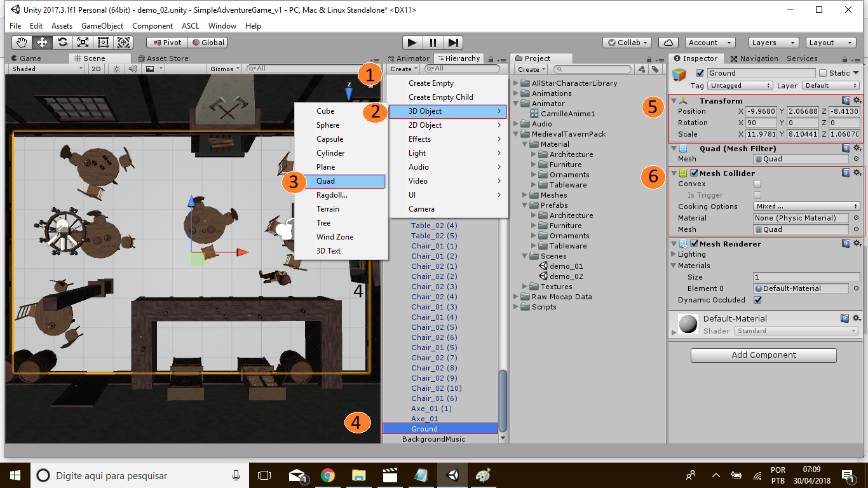
Task: Open the Cooking Options dropdown
Action: (x=806, y=206)
